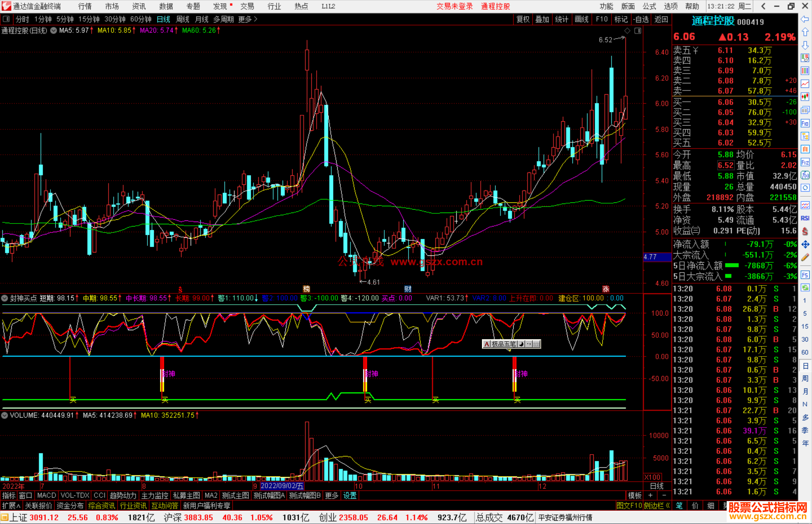Viewport: 812px width, 524px height.
Task: Expand the 更多 period options
Action: pyautogui.click(x=248, y=19)
